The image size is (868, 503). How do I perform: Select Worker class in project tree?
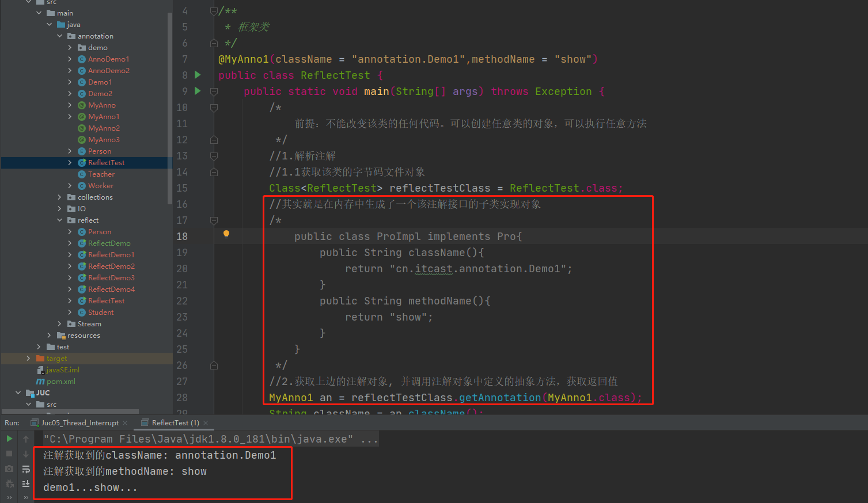point(100,185)
